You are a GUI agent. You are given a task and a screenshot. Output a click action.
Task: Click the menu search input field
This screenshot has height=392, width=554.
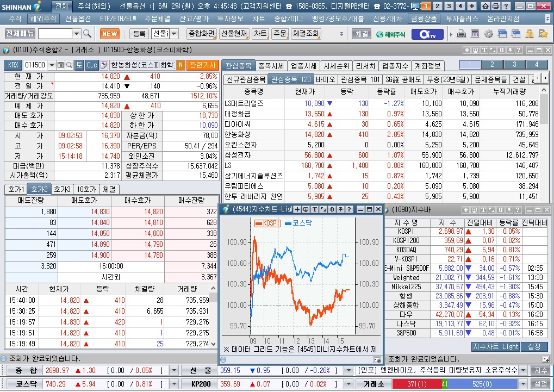(x=55, y=34)
